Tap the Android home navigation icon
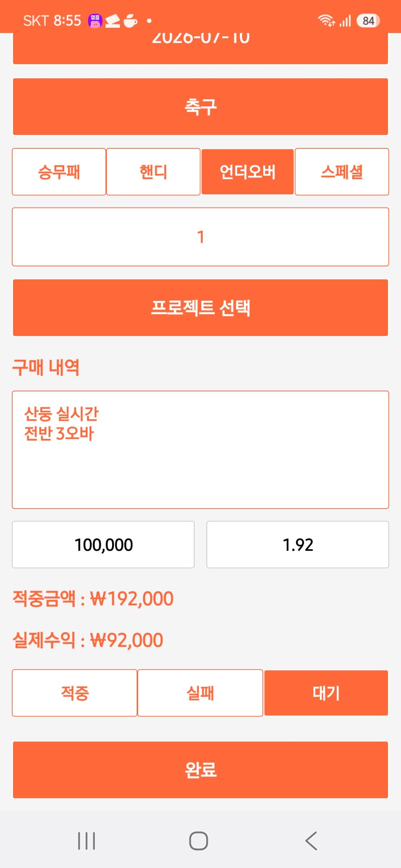Viewport: 401px width, 868px height. click(199, 841)
